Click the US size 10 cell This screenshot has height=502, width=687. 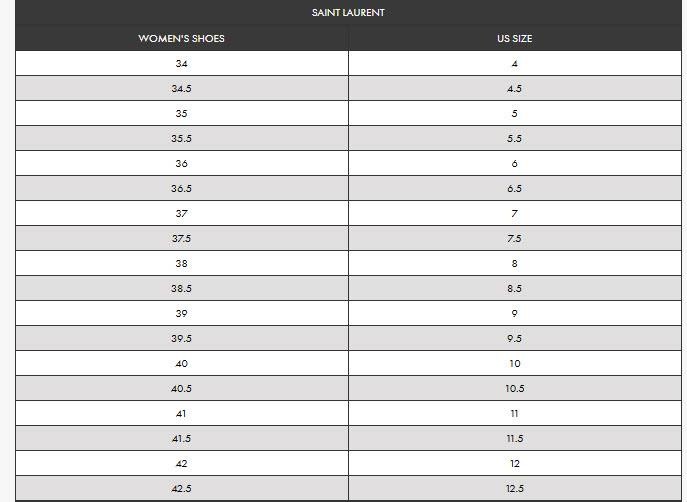pyautogui.click(x=514, y=364)
